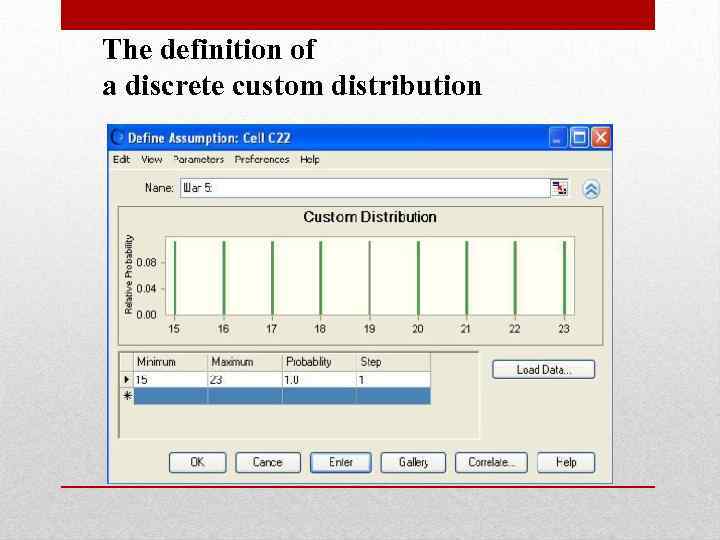Click the Enter button
This screenshot has width=720, height=540.
341,462
